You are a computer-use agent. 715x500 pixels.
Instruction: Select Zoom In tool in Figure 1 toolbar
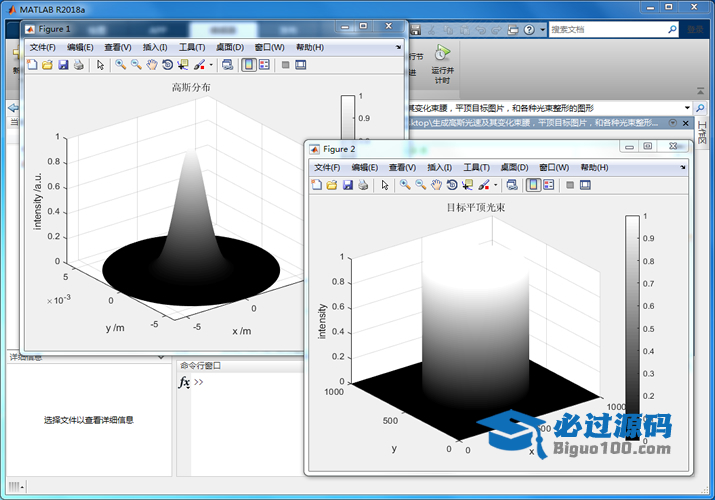(120, 65)
